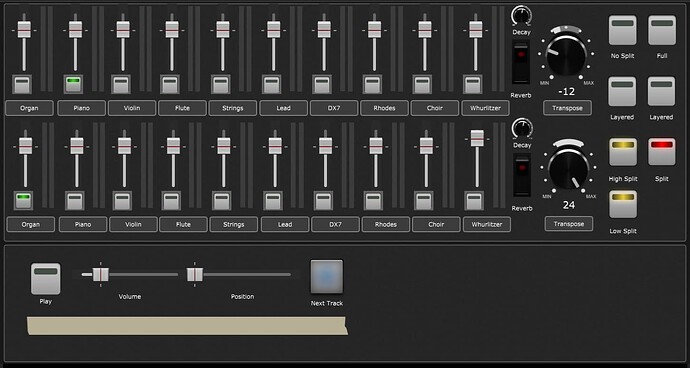This screenshot has width=690, height=368.
Task: Click the lower Decay knob
Action: (522, 129)
